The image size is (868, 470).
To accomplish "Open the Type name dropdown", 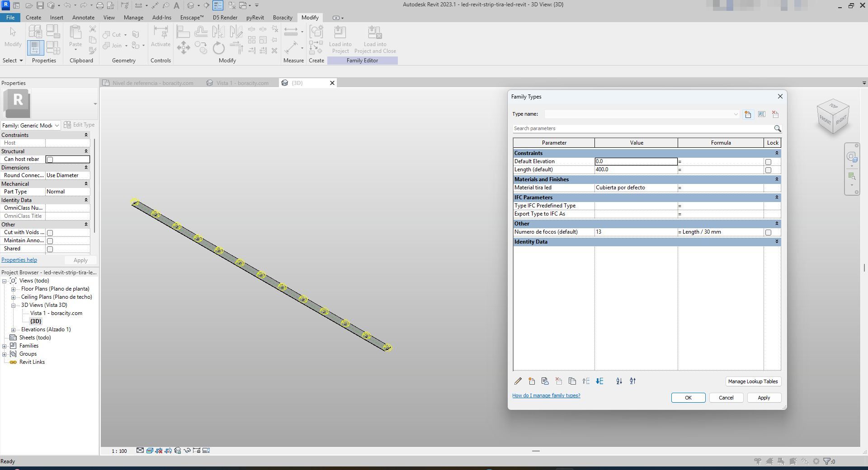I will [x=736, y=114].
